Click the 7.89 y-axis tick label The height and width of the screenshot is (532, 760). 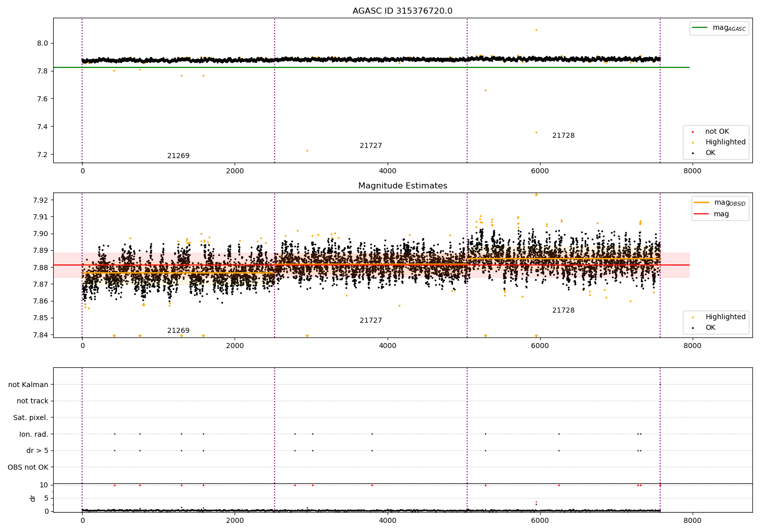pos(41,251)
